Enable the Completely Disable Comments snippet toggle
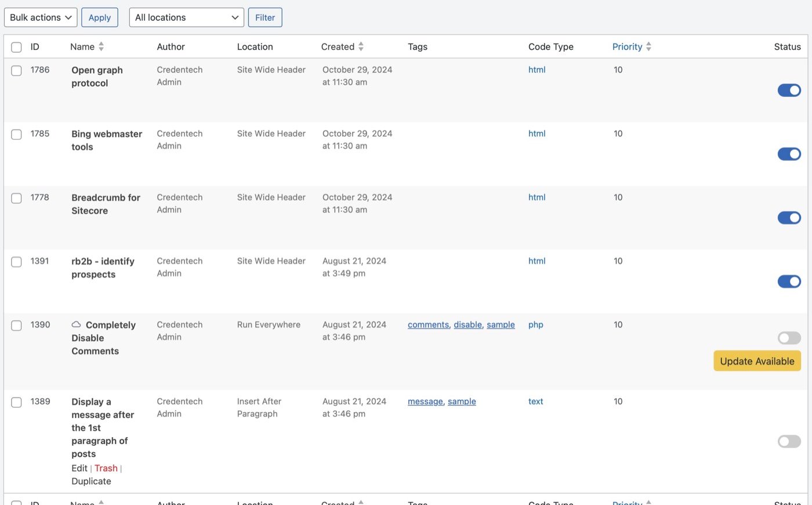This screenshot has height=505, width=812. pyautogui.click(x=789, y=338)
